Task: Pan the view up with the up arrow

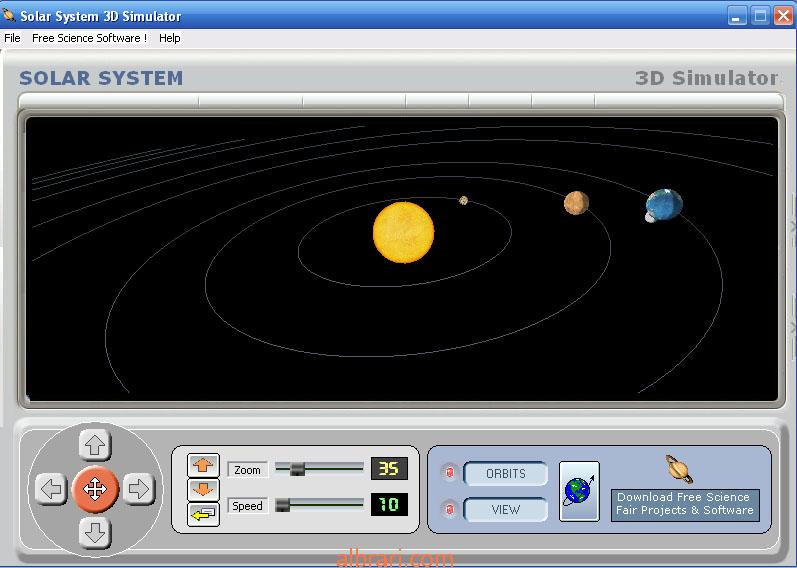Action: click(95, 445)
